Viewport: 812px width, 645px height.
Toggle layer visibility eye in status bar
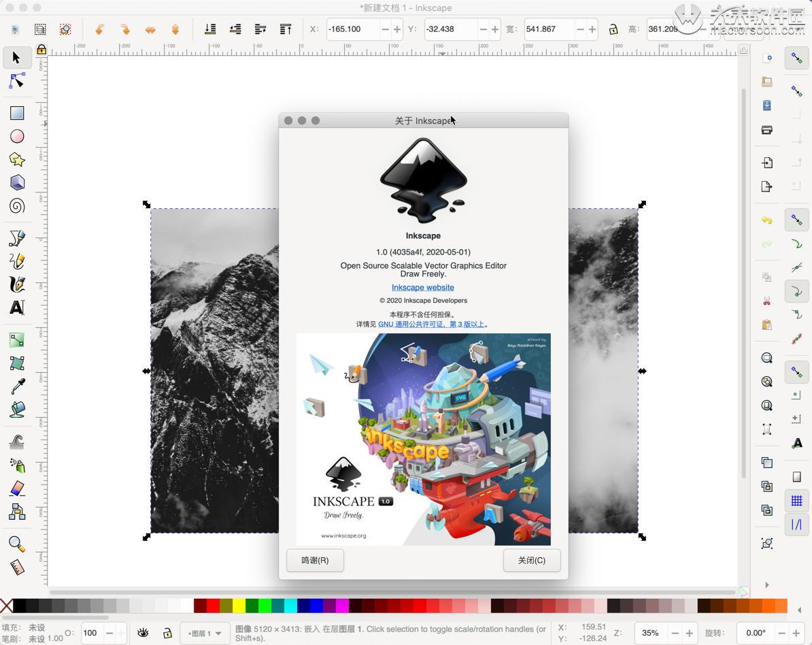143,633
